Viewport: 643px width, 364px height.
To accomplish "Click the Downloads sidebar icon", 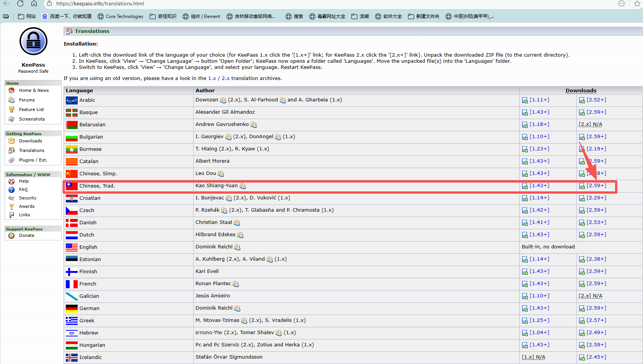I will (x=11, y=141).
